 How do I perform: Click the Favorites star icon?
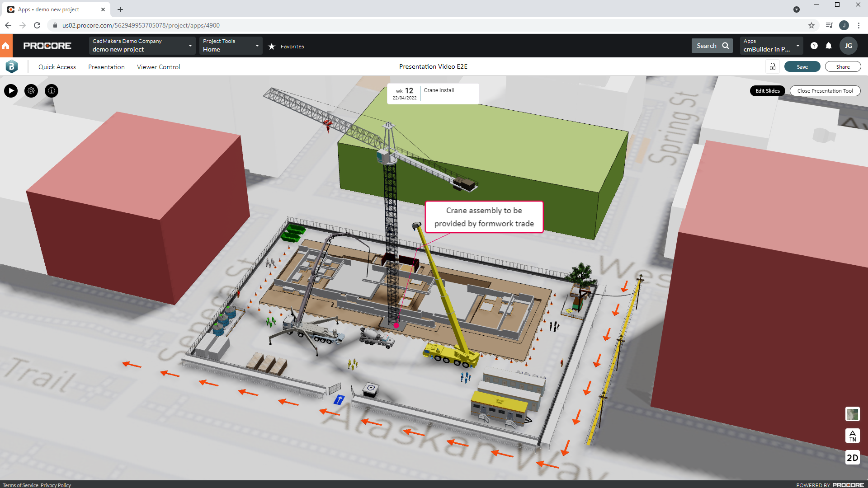pyautogui.click(x=272, y=46)
